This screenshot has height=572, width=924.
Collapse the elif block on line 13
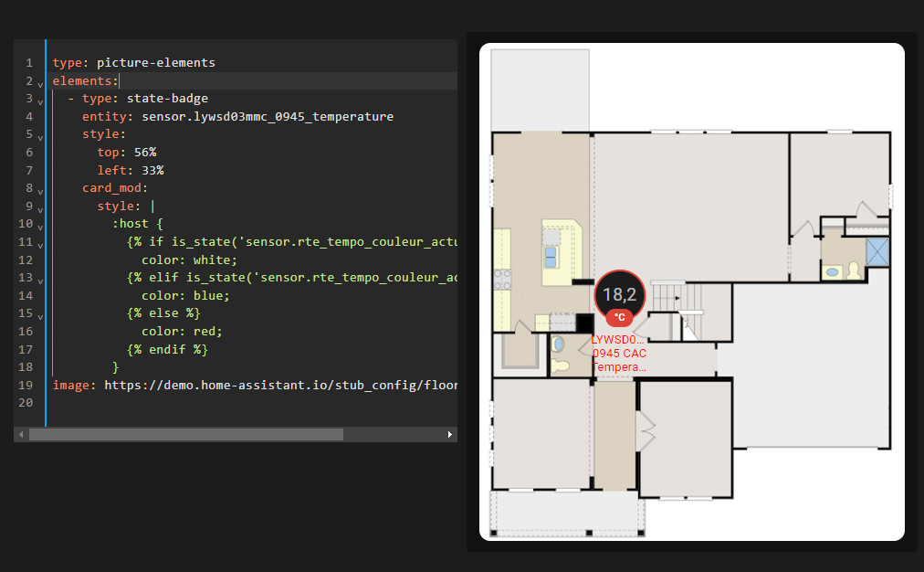(40, 281)
